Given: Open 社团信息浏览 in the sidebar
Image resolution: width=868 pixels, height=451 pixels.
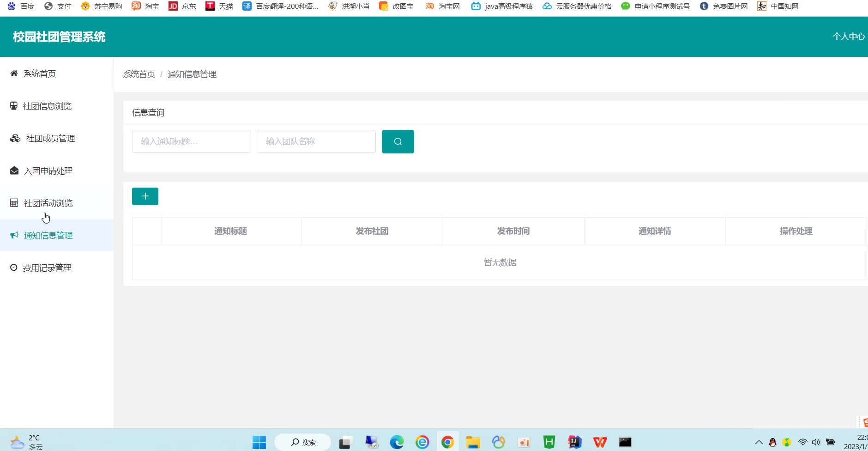Looking at the screenshot, I should [x=47, y=106].
